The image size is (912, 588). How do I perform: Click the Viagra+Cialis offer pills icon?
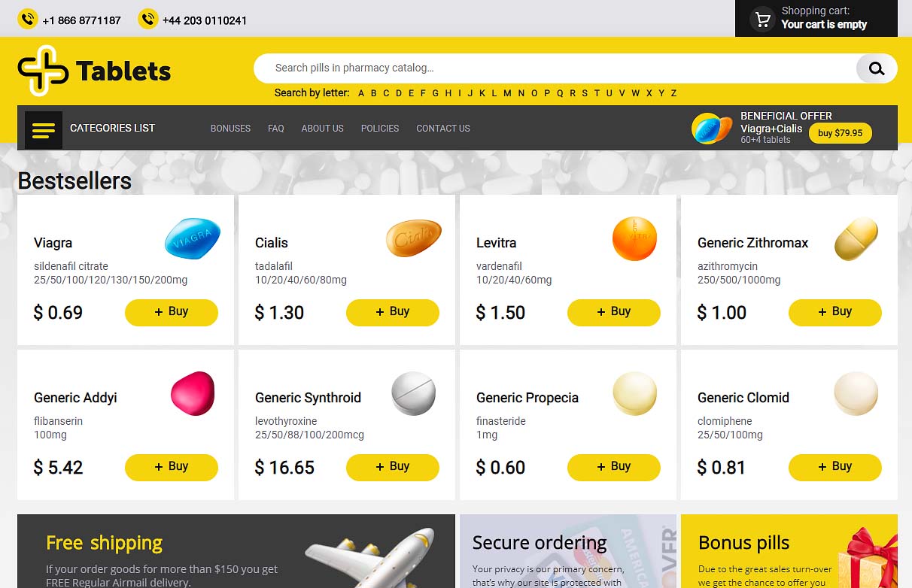712,129
